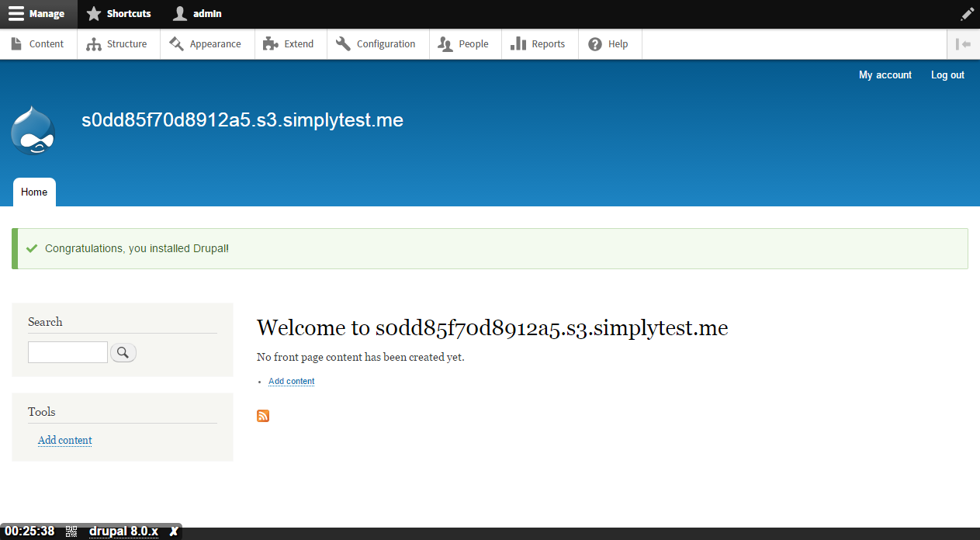Image resolution: width=980 pixels, height=540 pixels.
Task: Open the Manage hamburger menu
Action: tap(16, 13)
